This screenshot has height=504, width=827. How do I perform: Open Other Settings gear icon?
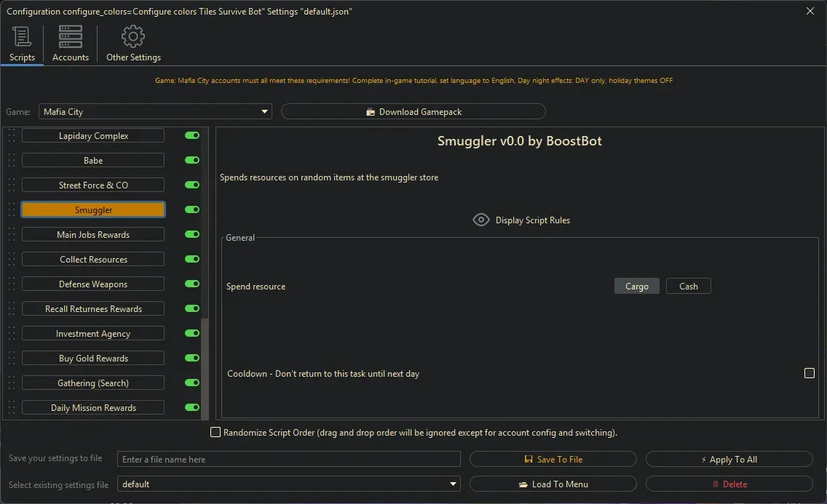pyautogui.click(x=133, y=36)
